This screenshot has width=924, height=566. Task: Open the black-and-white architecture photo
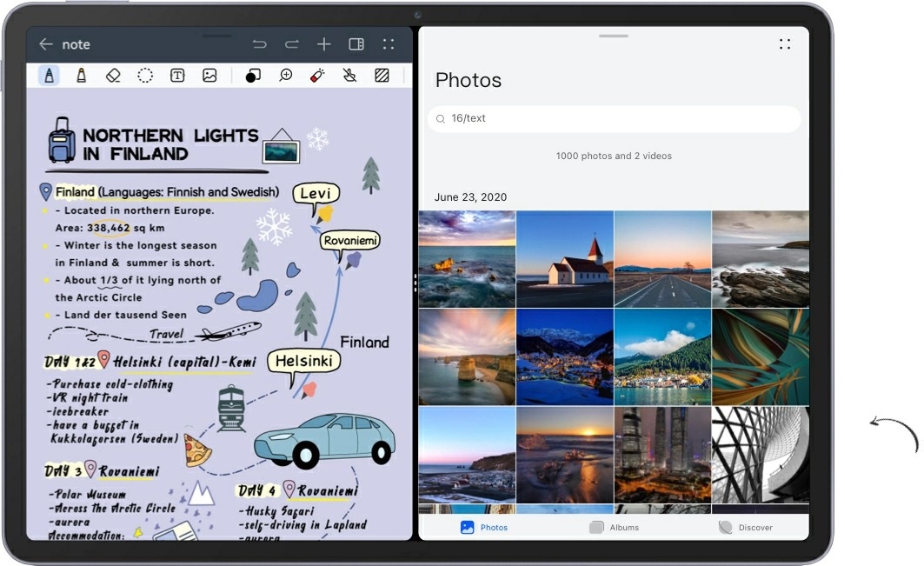[761, 455]
